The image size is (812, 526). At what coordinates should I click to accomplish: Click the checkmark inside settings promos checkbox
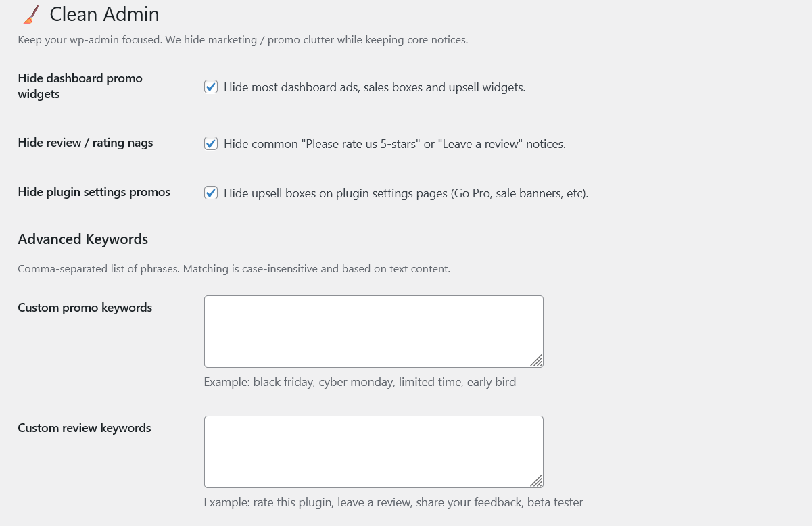pos(211,193)
